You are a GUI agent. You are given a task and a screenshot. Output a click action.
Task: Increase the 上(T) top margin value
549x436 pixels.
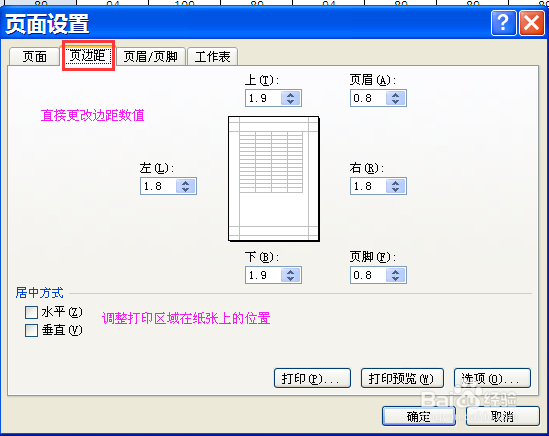[290, 95]
